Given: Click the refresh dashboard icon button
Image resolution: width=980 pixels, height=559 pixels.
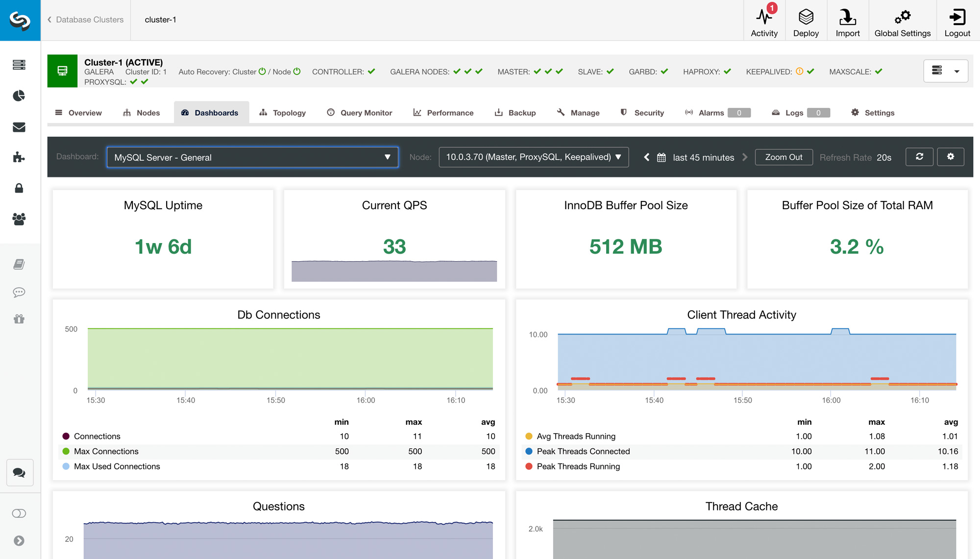Looking at the screenshot, I should [x=919, y=157].
